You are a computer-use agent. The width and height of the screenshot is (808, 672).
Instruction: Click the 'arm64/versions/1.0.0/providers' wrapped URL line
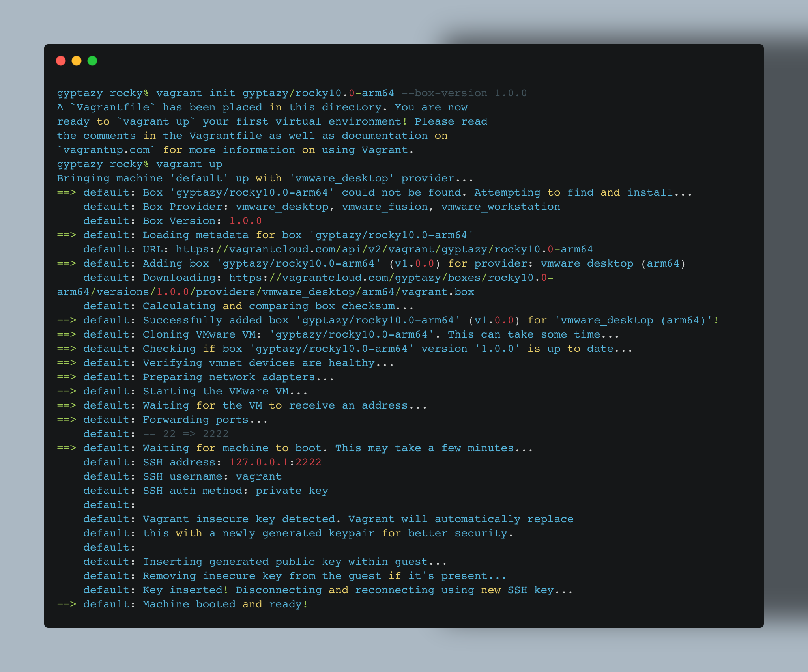pyautogui.click(x=266, y=292)
